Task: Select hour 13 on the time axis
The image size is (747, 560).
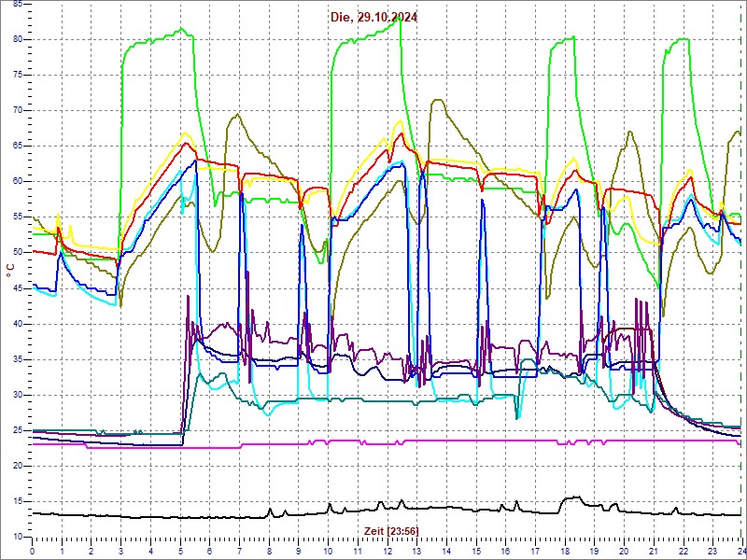Action: click(416, 551)
